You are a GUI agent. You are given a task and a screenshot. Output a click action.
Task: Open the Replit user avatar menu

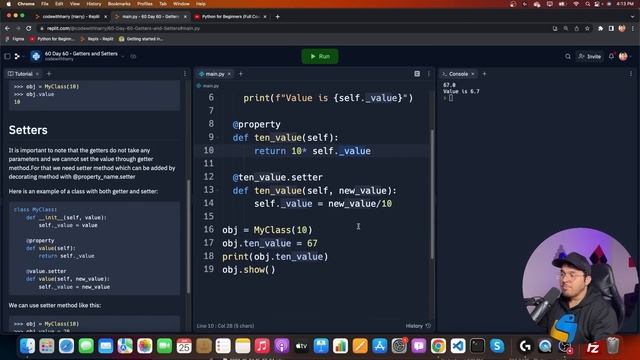(x=623, y=56)
